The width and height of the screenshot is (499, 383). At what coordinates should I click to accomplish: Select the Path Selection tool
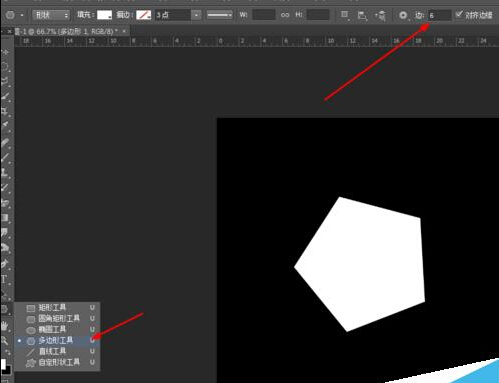5,294
